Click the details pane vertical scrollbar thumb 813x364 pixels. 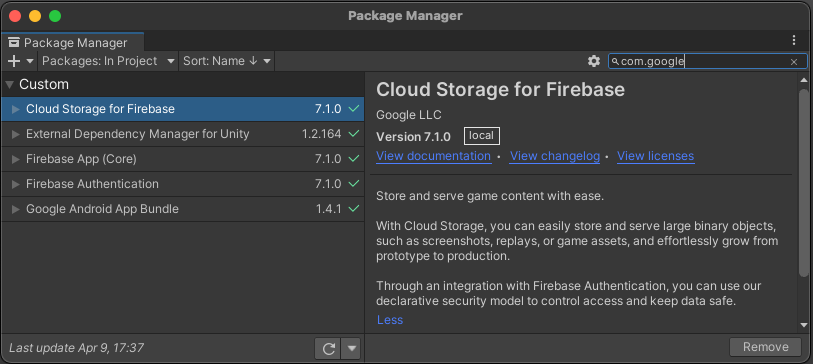[x=804, y=183]
